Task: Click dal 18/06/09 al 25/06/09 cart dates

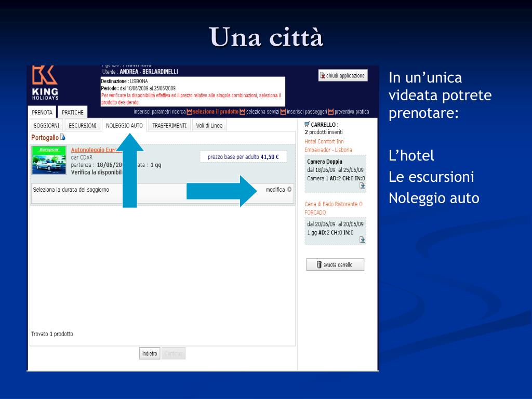Action: 335,170
